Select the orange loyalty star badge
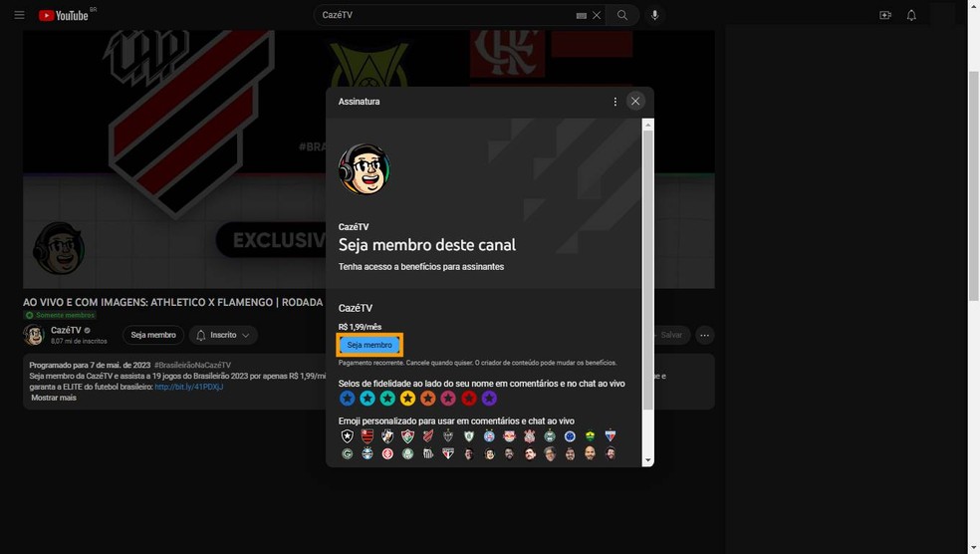The image size is (980, 554). click(428, 398)
